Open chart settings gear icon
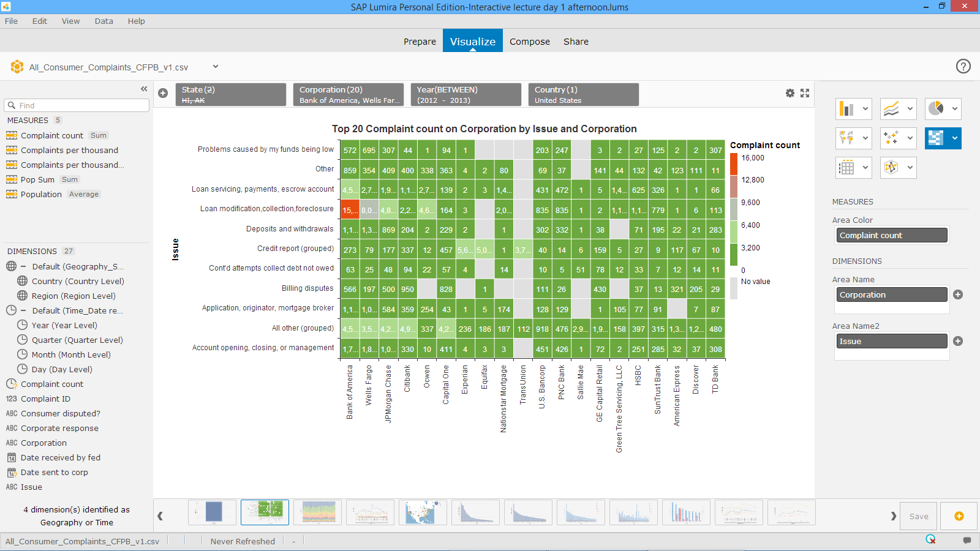Image resolution: width=980 pixels, height=551 pixels. [790, 93]
